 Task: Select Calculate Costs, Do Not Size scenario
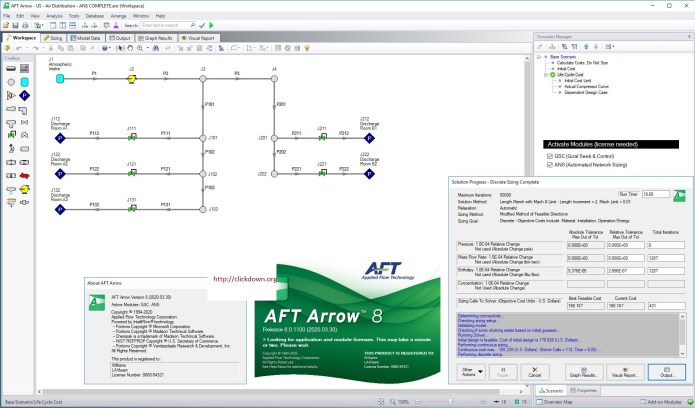pyautogui.click(x=582, y=63)
